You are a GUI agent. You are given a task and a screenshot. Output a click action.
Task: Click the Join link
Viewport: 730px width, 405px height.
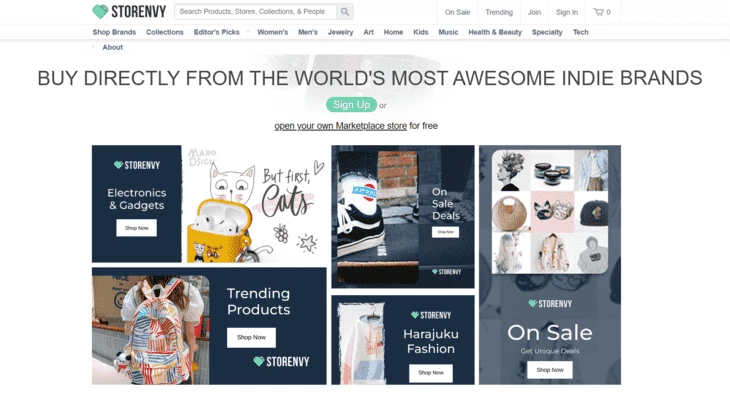pyautogui.click(x=534, y=12)
